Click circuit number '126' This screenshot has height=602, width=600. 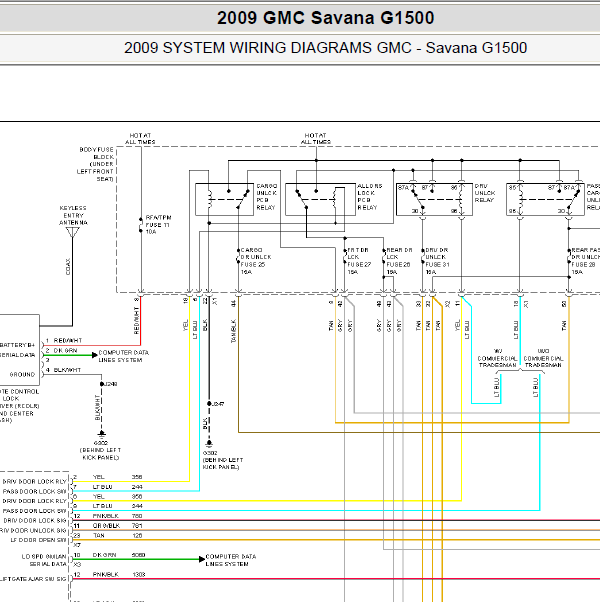tap(137, 535)
